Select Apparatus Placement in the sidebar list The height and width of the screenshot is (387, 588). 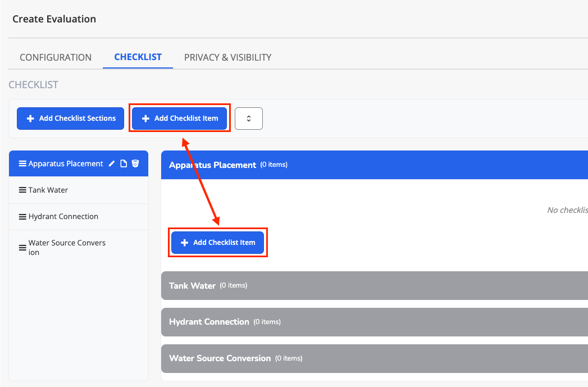point(79,163)
